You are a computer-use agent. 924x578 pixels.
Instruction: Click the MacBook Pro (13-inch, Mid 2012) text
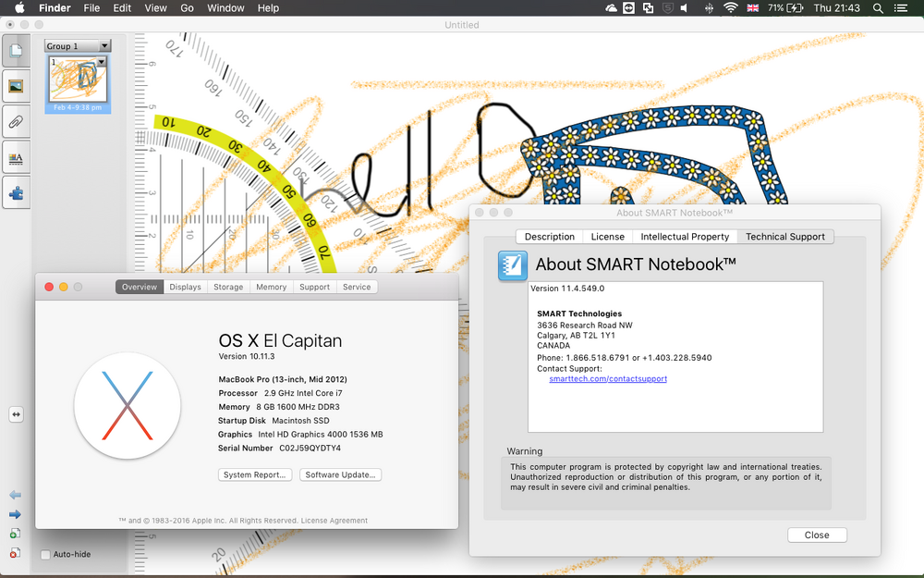[x=283, y=379]
